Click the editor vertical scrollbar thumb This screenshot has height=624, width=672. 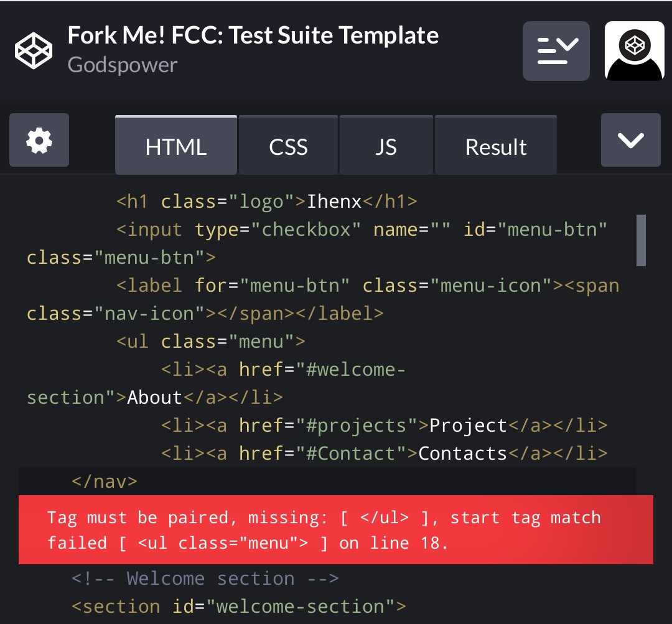pyautogui.click(x=641, y=240)
